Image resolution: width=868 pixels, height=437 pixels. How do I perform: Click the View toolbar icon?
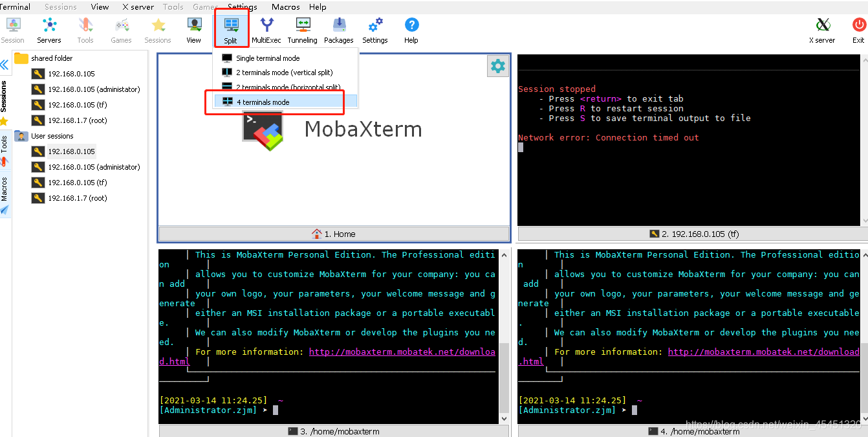point(194,30)
